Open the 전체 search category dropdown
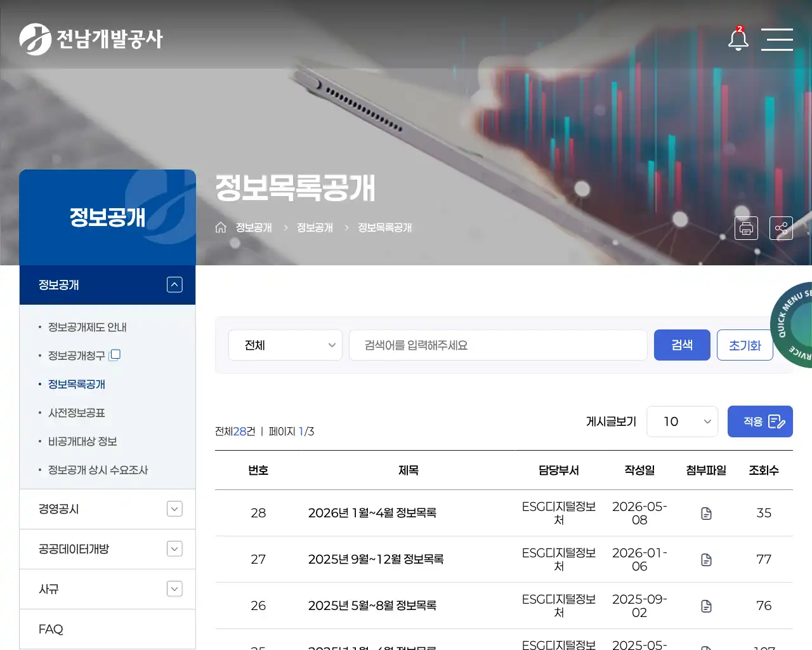812x650 pixels. coord(285,345)
